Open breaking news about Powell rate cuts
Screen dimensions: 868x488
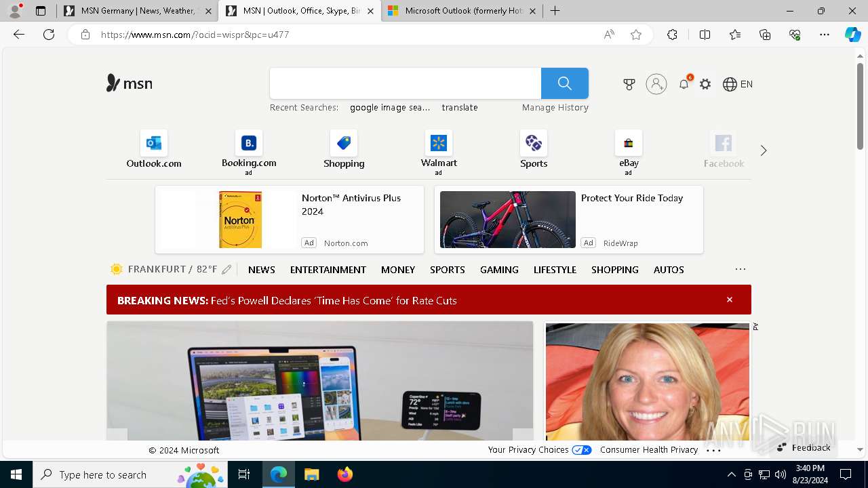334,300
